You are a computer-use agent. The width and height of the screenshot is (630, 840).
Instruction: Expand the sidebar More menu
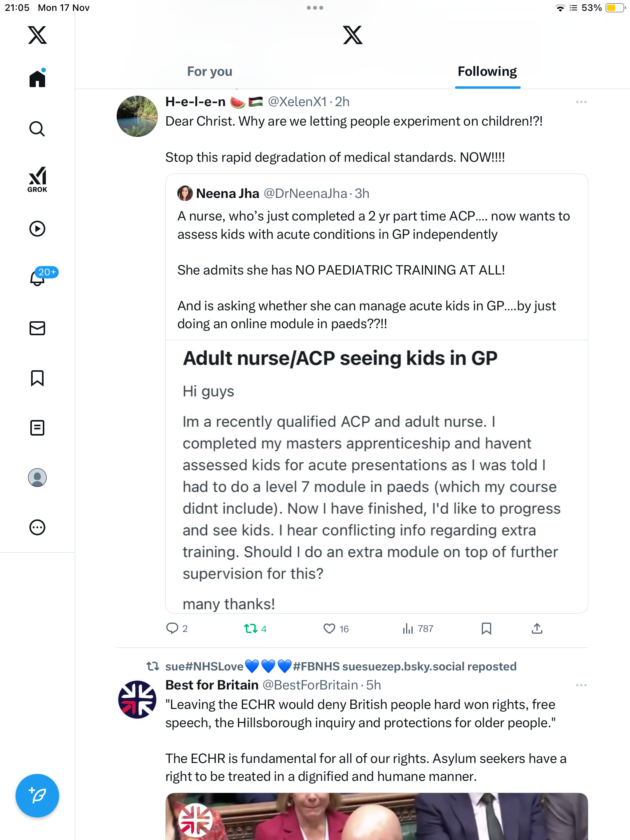37,527
